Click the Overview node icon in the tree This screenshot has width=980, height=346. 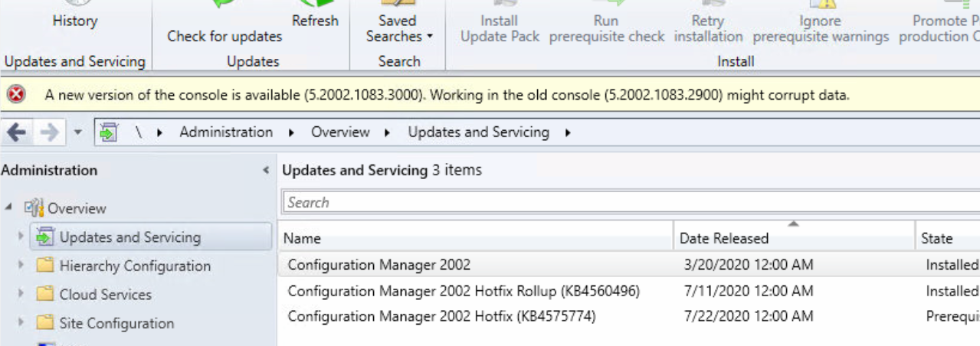click(x=34, y=208)
